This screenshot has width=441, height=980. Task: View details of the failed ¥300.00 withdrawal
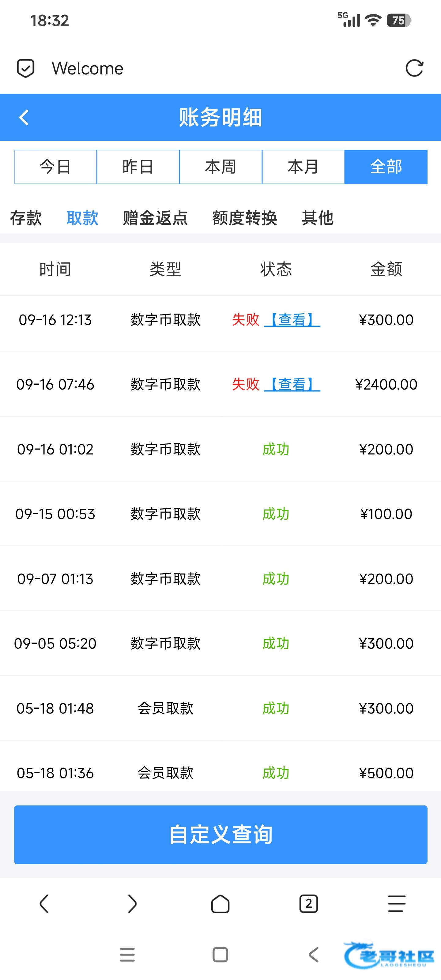point(292,319)
